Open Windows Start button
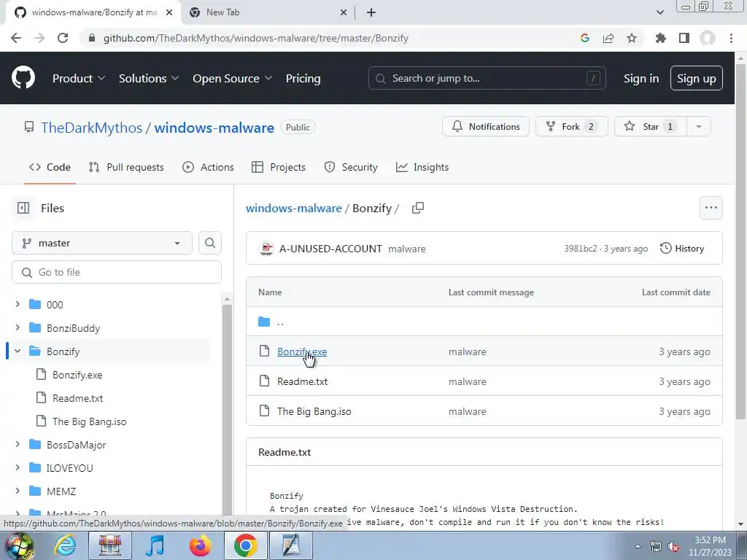This screenshot has width=747, height=560. (x=19, y=545)
